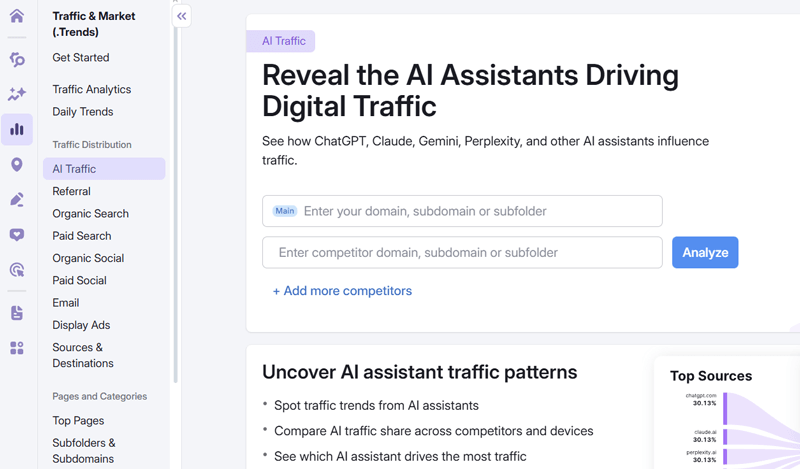Click the Pages and Categories section label

click(x=99, y=397)
